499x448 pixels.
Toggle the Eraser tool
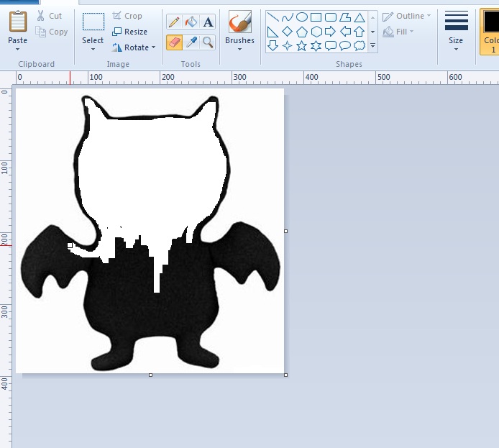click(174, 42)
